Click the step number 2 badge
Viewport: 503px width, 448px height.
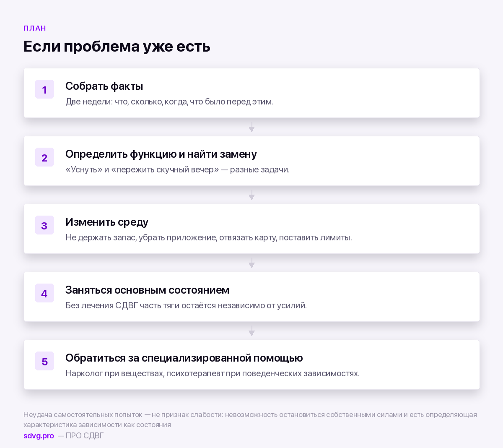tap(44, 157)
